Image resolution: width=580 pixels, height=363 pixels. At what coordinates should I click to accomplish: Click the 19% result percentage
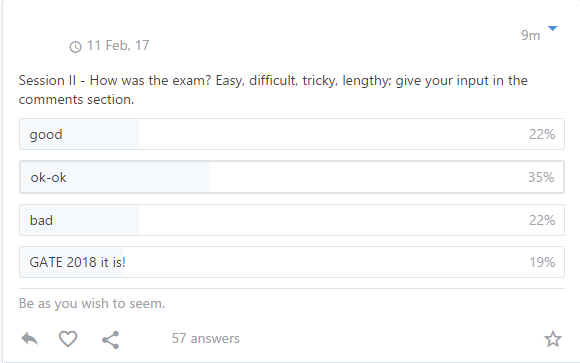click(x=542, y=262)
